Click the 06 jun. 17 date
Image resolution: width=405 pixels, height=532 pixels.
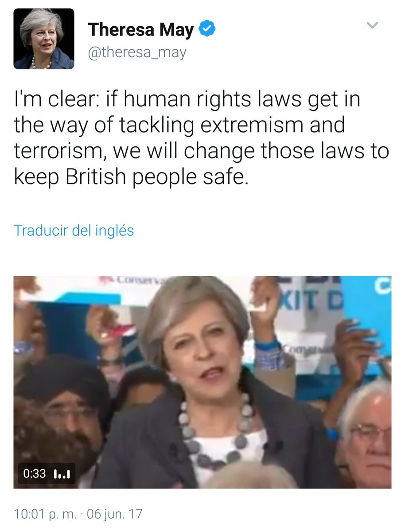coord(114,514)
